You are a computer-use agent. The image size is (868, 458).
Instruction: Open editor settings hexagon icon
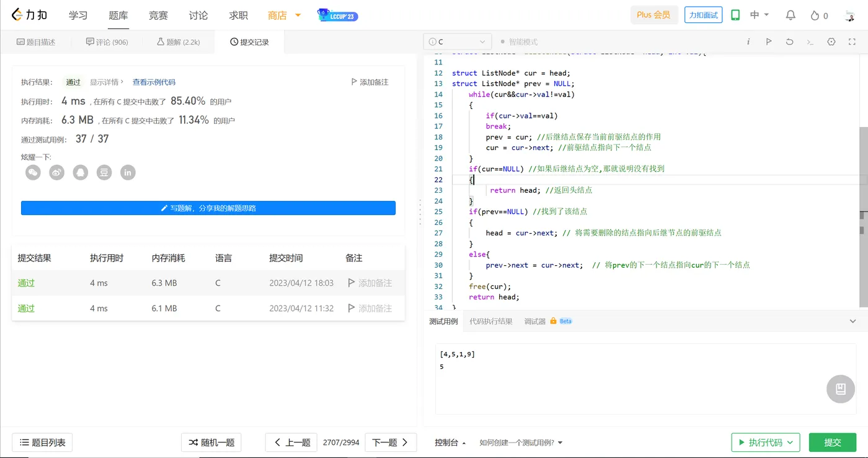click(831, 42)
